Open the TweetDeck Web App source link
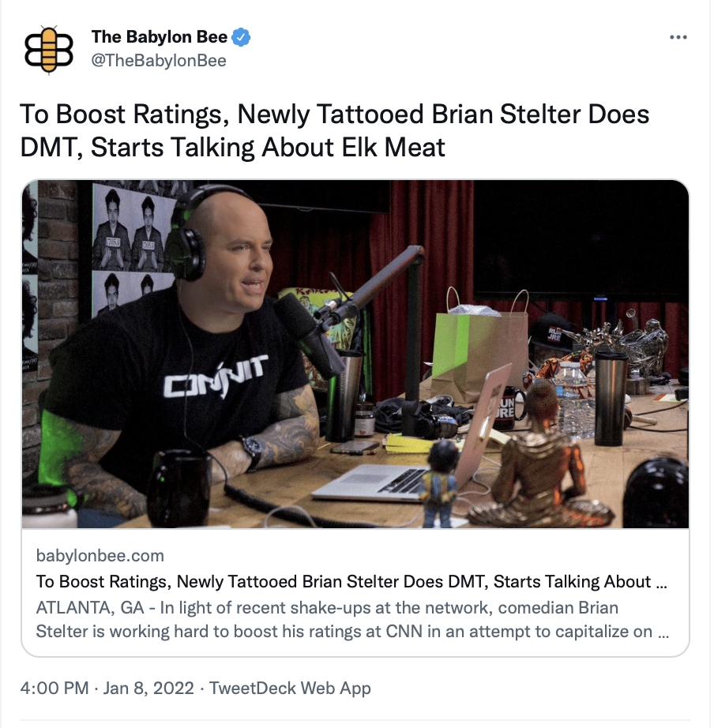Image resolution: width=714 pixels, height=728 pixels. tap(290, 688)
